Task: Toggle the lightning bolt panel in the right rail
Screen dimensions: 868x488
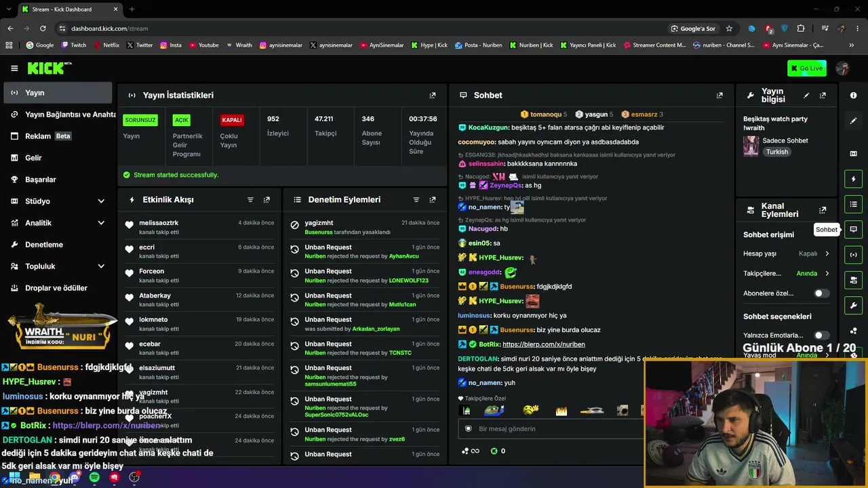Action: coord(853,179)
